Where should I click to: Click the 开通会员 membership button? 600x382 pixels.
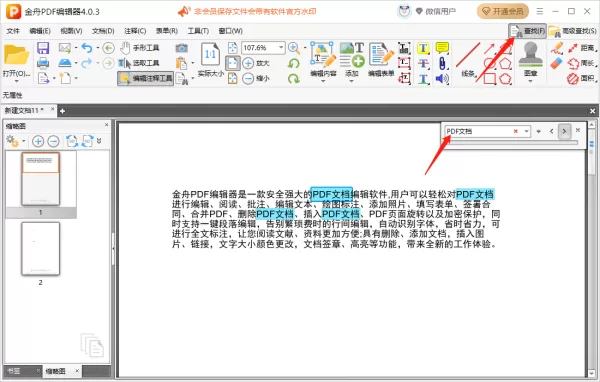coord(503,11)
